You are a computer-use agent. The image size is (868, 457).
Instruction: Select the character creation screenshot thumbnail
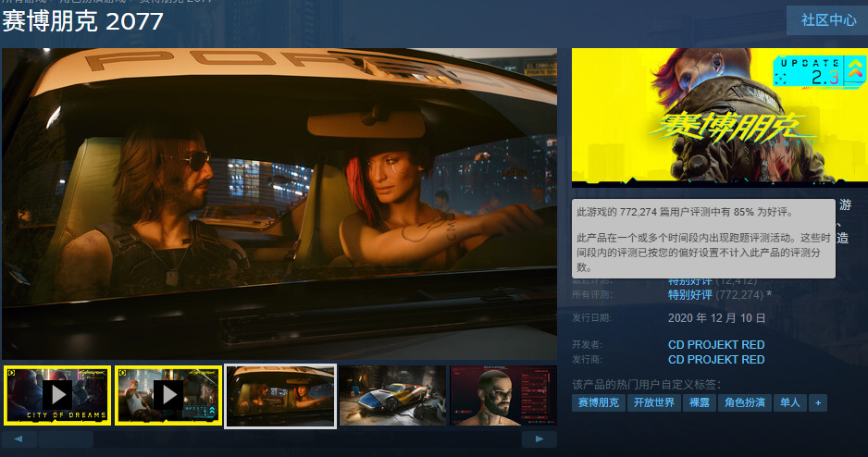[503, 395]
